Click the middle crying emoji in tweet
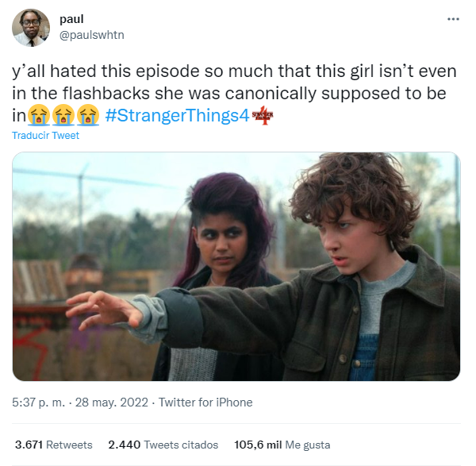The height and width of the screenshot is (466, 476). 63,115
